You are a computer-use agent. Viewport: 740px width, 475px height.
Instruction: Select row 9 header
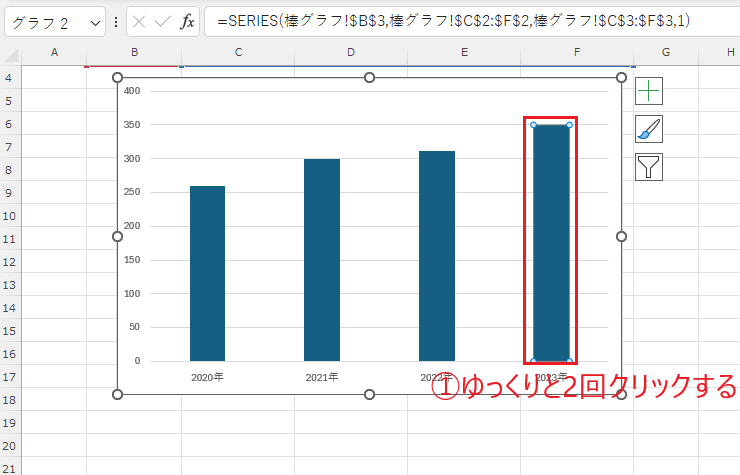point(9,193)
